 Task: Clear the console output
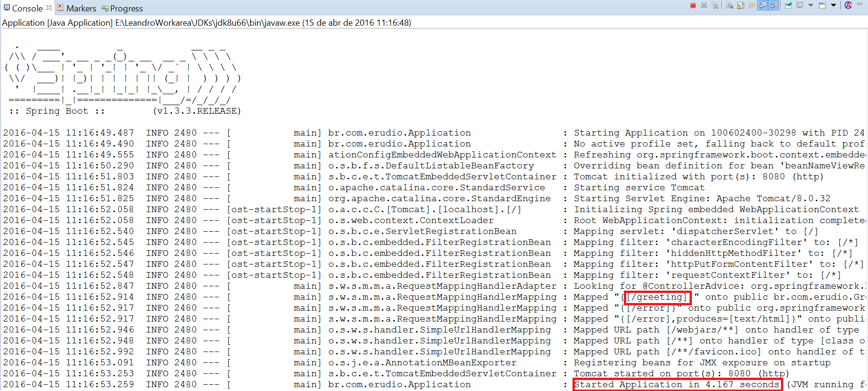click(x=730, y=6)
